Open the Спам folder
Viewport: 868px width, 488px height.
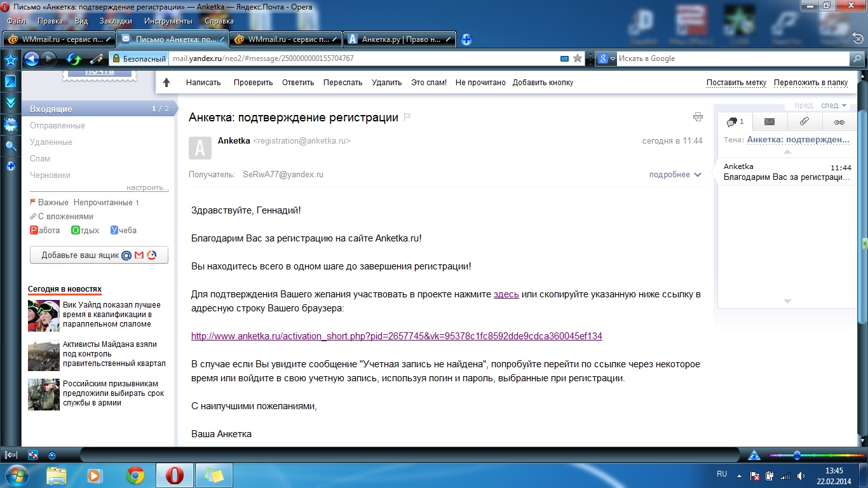click(40, 159)
